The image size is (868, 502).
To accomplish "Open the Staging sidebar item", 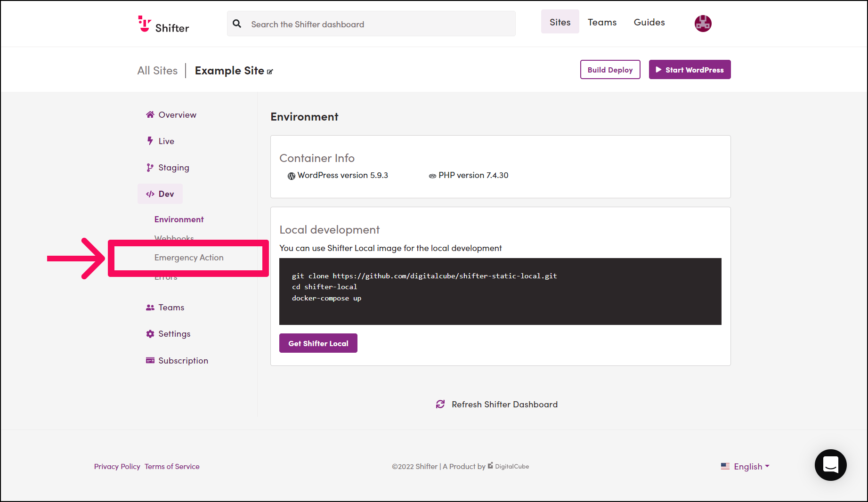I will pyautogui.click(x=168, y=168).
